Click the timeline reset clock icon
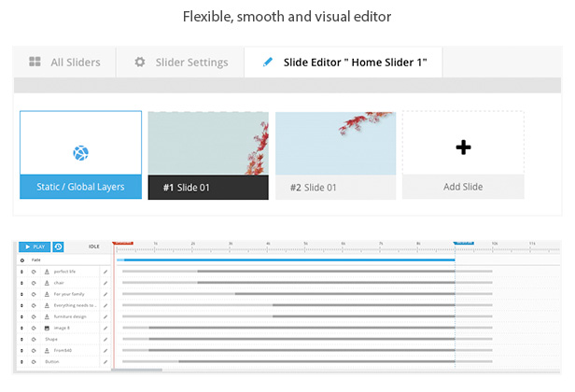 [x=58, y=246]
